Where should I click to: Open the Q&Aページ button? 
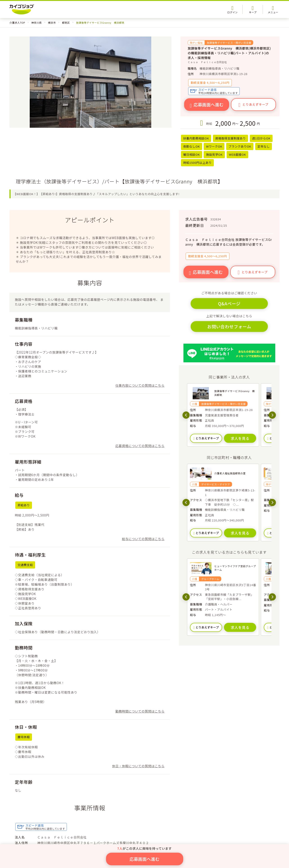229,304
